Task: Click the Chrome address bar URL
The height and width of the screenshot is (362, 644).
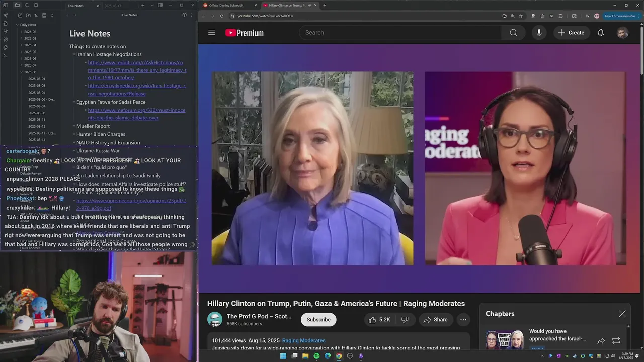Action: (x=265, y=16)
